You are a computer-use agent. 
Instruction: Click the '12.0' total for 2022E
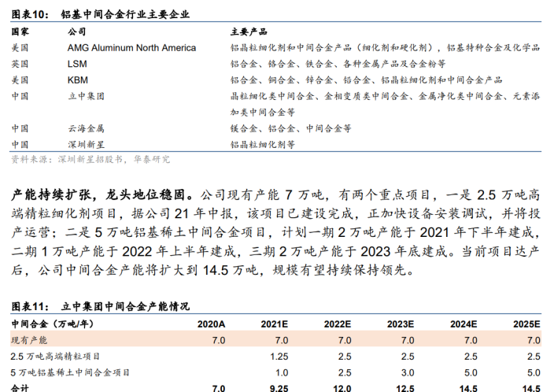pos(342,388)
